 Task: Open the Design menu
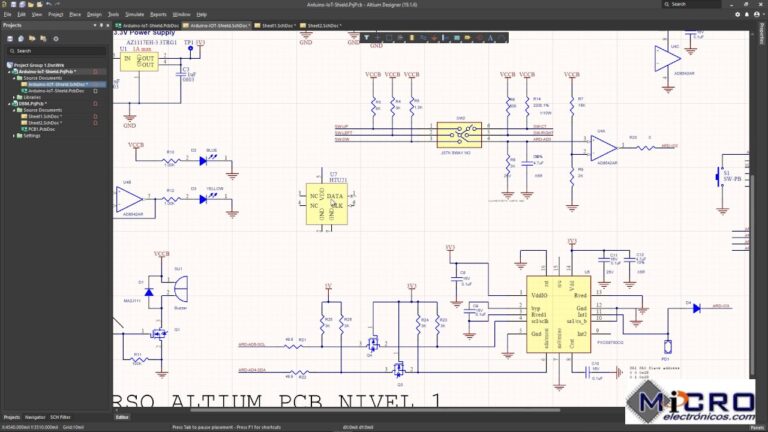point(94,15)
